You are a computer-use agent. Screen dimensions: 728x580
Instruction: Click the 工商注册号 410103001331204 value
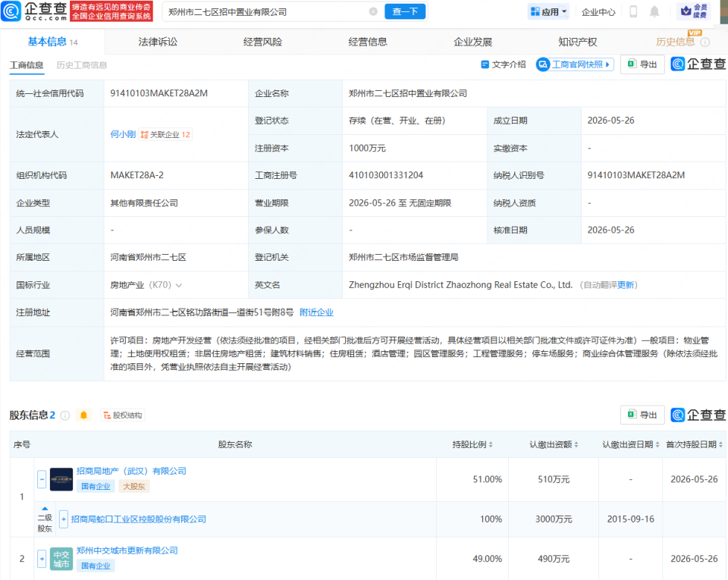coord(386,175)
